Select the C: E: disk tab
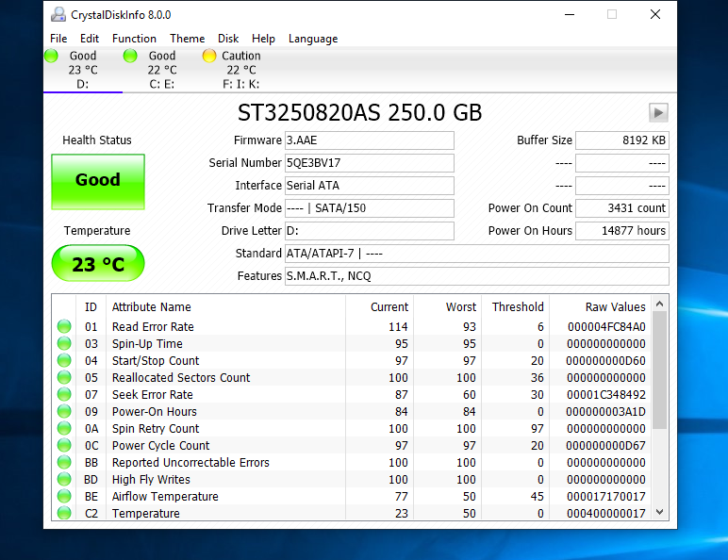This screenshot has height=560, width=728. [x=162, y=70]
